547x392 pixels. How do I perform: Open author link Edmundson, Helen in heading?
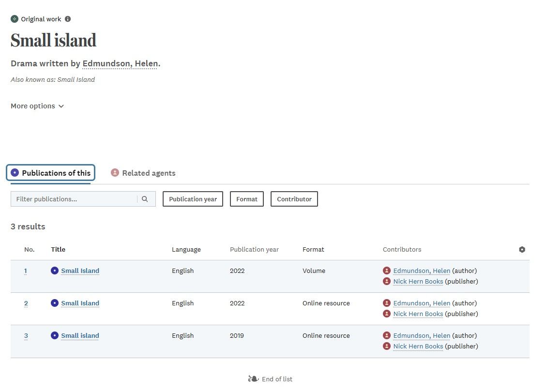pos(120,63)
